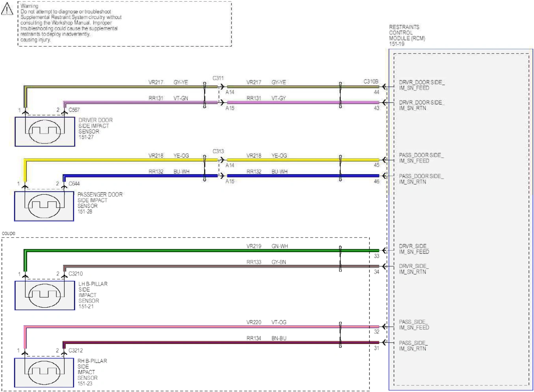Screen dimensions: 534x392
Task: Click the PASS_SIDE_IM_SN_RTN pin label
Action: point(413,346)
